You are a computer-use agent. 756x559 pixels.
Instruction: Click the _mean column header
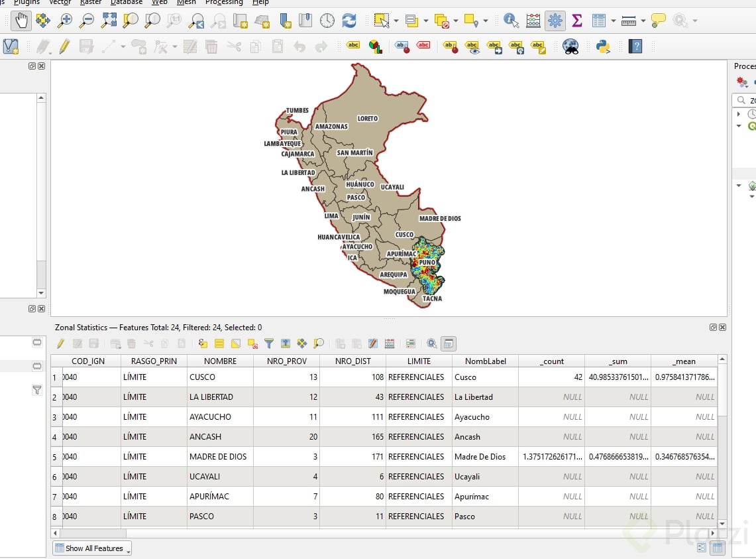pyautogui.click(x=684, y=361)
